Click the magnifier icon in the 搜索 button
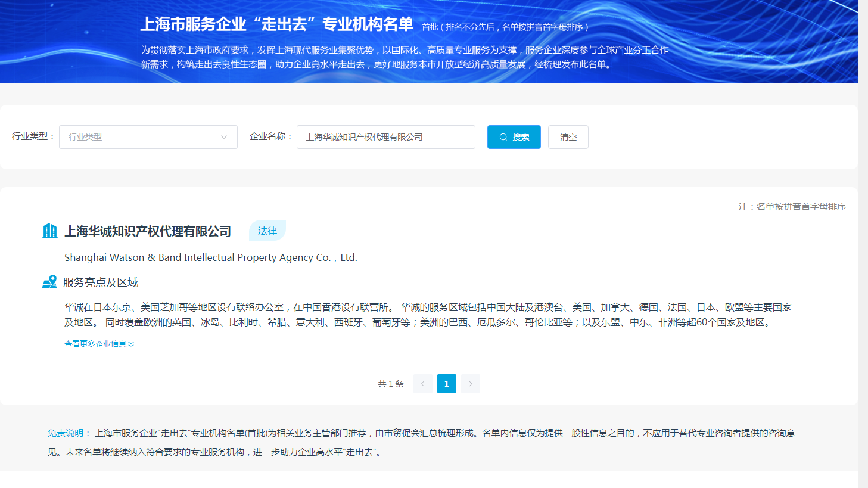Image resolution: width=868 pixels, height=488 pixels. point(503,137)
